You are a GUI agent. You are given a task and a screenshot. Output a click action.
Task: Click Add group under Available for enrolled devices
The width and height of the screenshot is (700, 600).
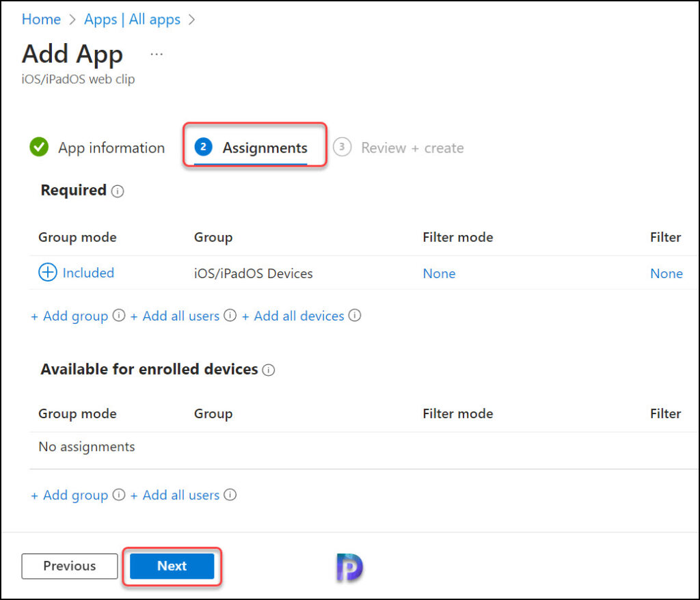[x=70, y=495]
